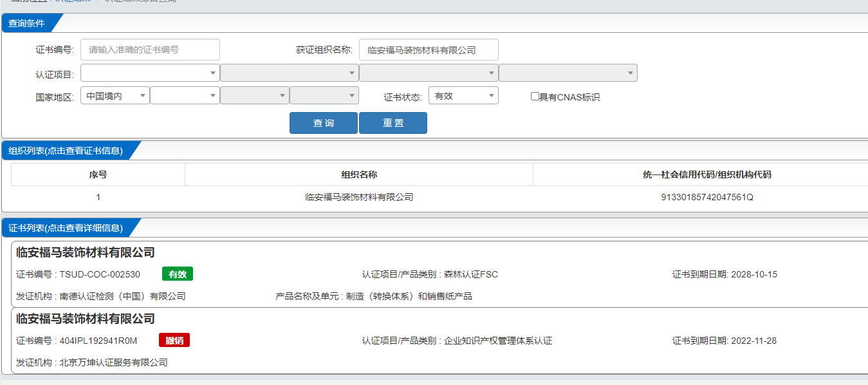The image size is (868, 385).
Task: Open the 中国境内 country dropdown
Action: click(x=115, y=95)
